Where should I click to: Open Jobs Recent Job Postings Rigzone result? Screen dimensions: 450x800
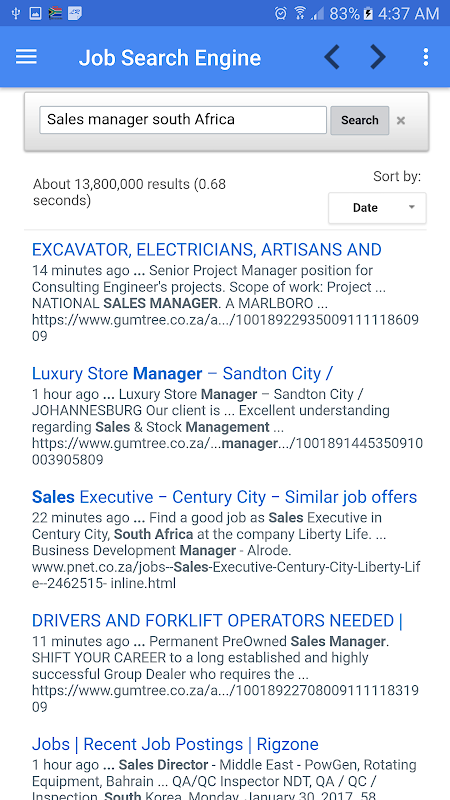click(x=175, y=744)
